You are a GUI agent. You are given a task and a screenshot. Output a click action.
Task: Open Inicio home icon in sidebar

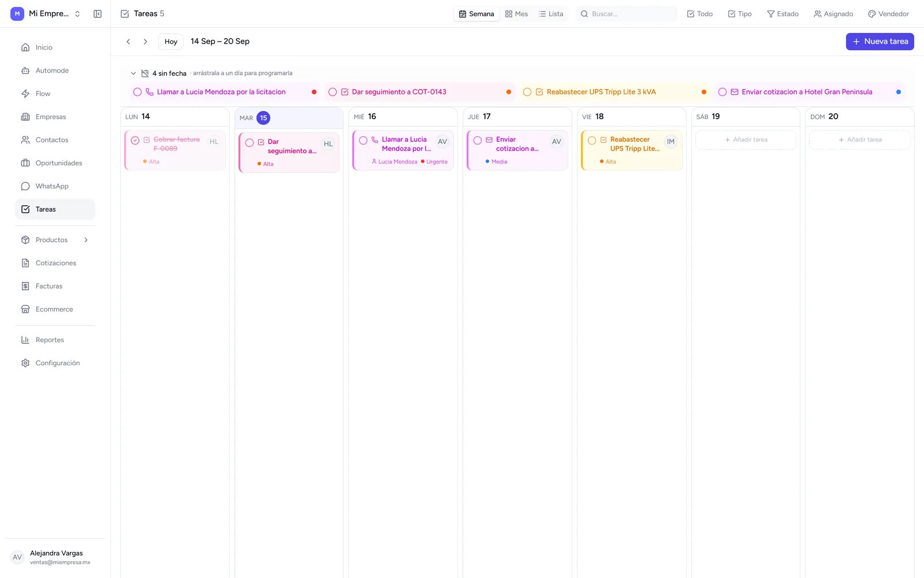[x=25, y=47]
